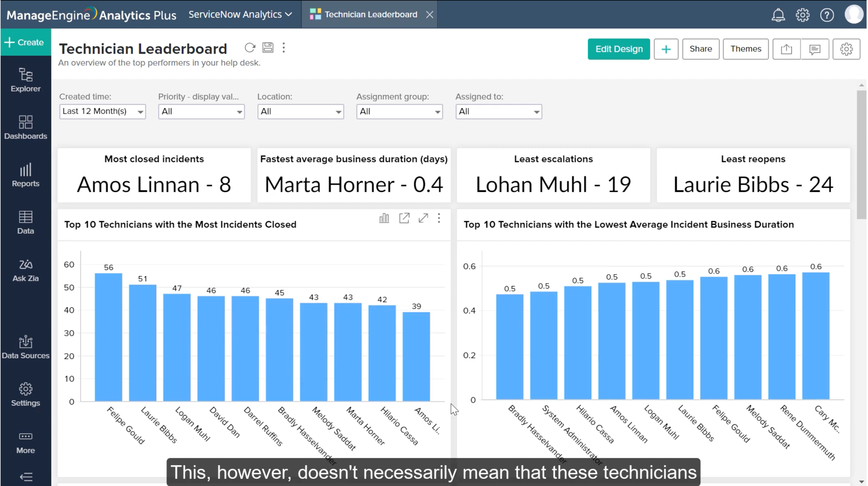Expand the Assigned to dropdown
The image size is (868, 486).
(498, 112)
